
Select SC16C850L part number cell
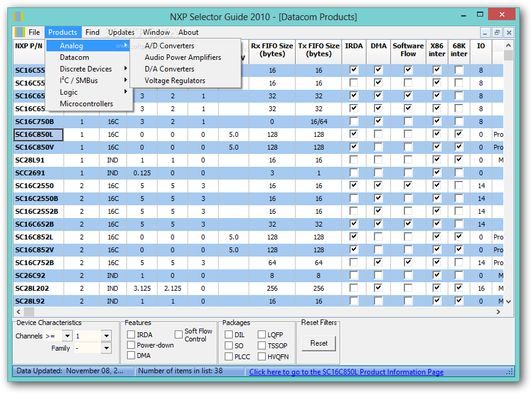pyautogui.click(x=38, y=134)
